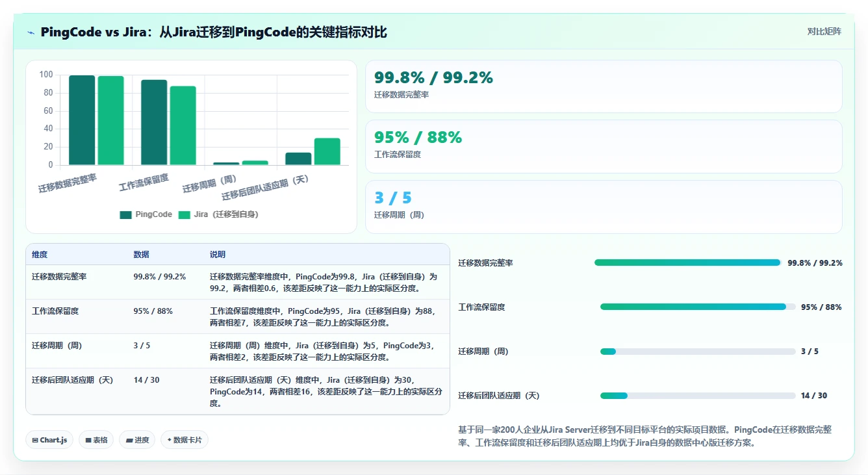Toggle PingCode series in chart legend
The image size is (868, 475).
coord(146,214)
